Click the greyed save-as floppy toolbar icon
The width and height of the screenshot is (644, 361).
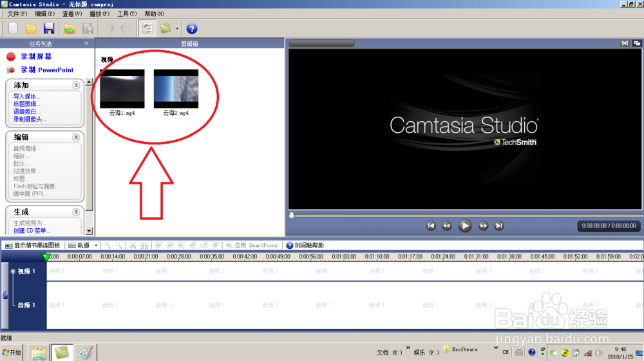click(x=88, y=28)
